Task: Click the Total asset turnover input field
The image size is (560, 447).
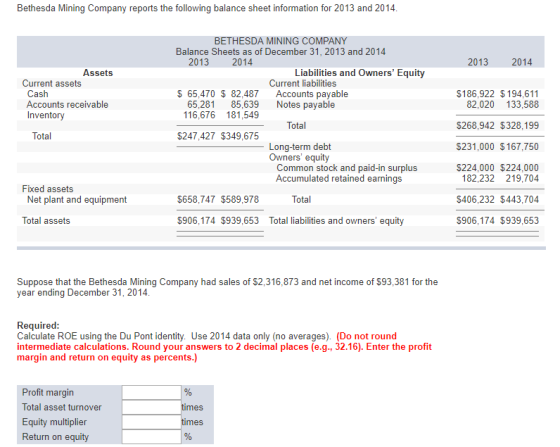Action: pos(151,407)
